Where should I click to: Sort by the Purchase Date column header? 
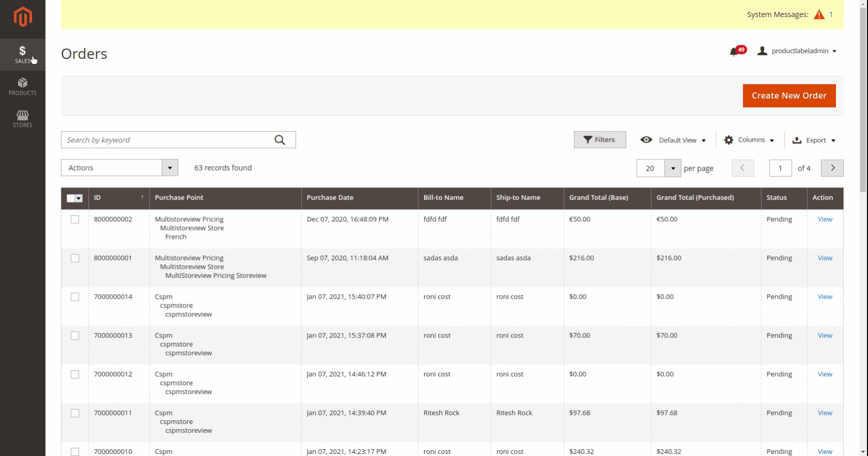coord(330,197)
